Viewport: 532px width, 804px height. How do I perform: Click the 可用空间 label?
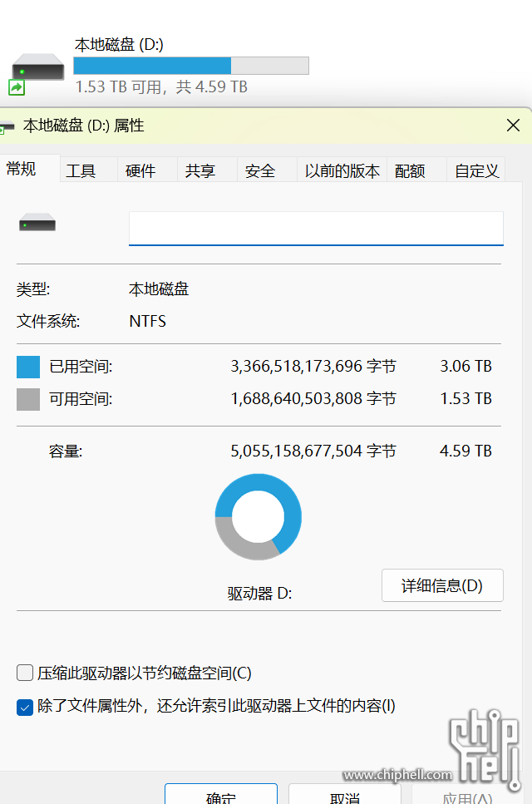coord(81,399)
